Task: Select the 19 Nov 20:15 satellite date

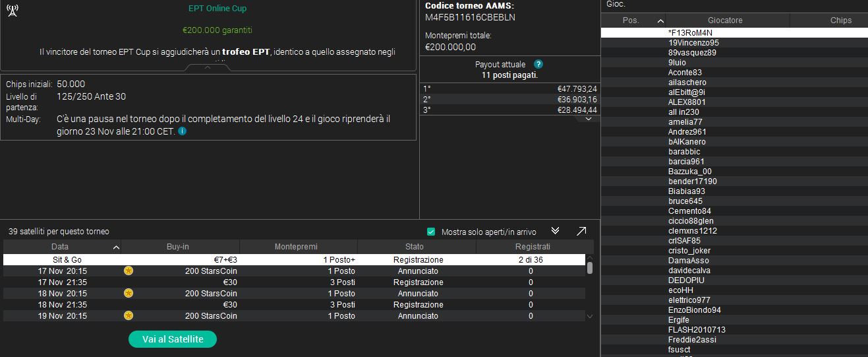Action: pyautogui.click(x=62, y=316)
